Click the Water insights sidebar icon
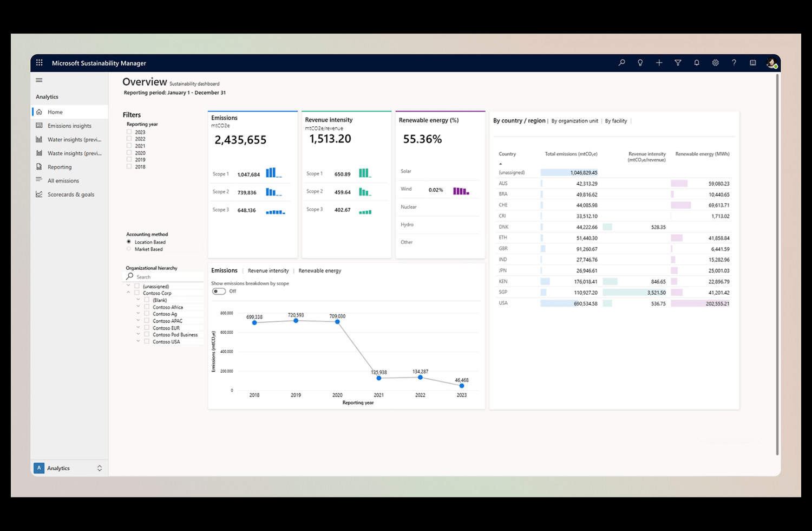This screenshot has height=531, width=812. pyautogui.click(x=39, y=139)
